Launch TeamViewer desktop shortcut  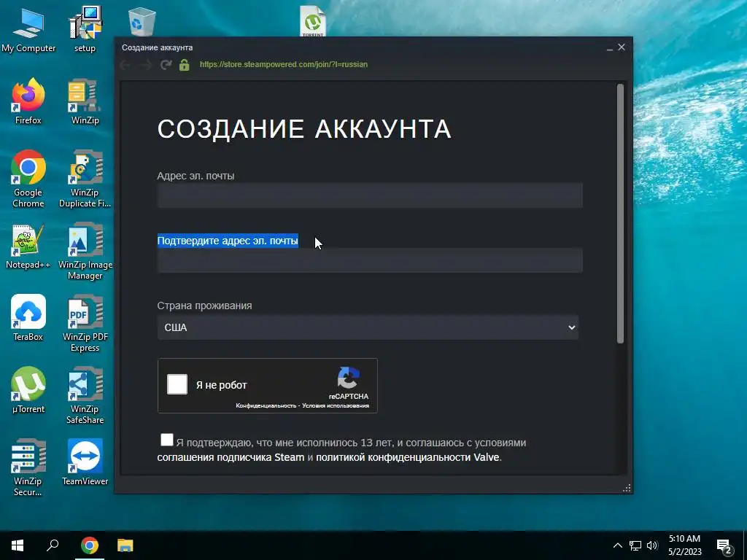click(85, 462)
